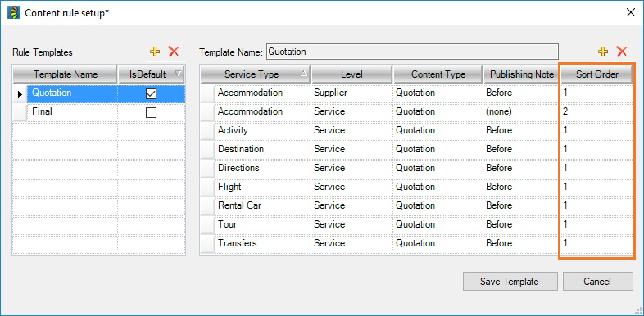This screenshot has height=316, width=644.
Task: Close the Content rule setup dialog
Action: pyautogui.click(x=631, y=12)
